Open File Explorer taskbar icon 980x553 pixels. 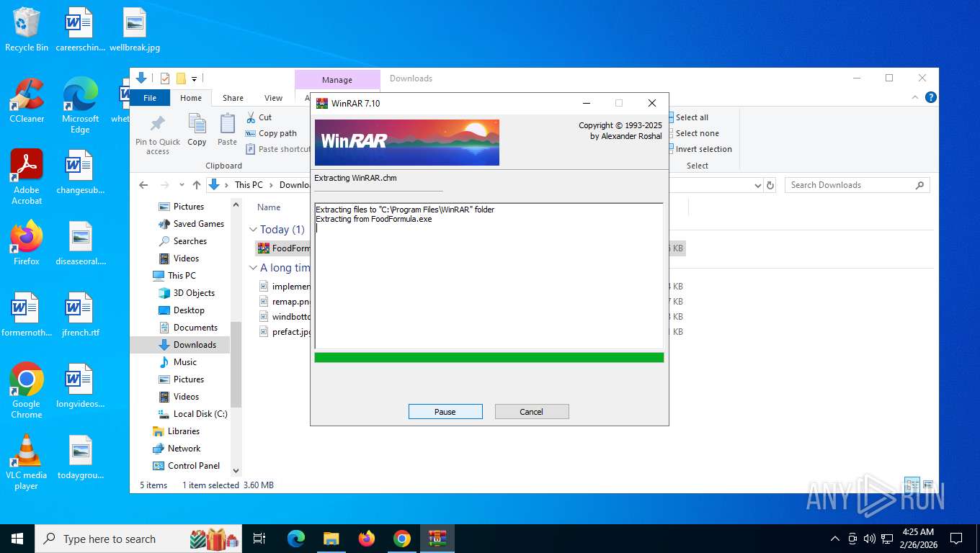(331, 539)
